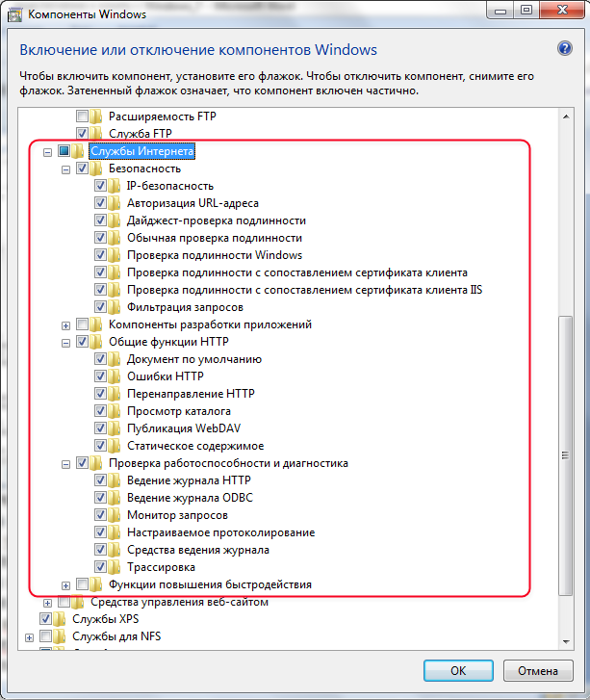Click the scrollbar down arrow
This screenshot has height=700, width=590.
[x=566, y=641]
